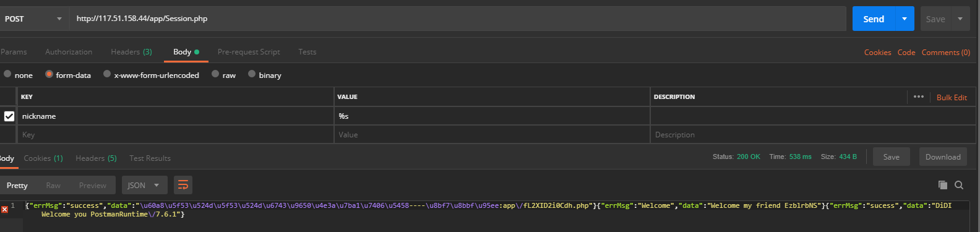Switch to Raw response view

[53, 186]
